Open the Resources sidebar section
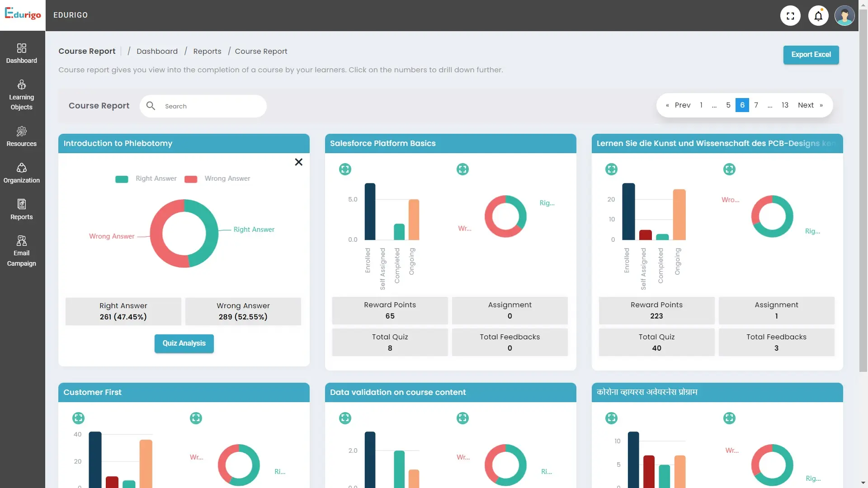Image resolution: width=868 pixels, height=488 pixels. coord(22,136)
